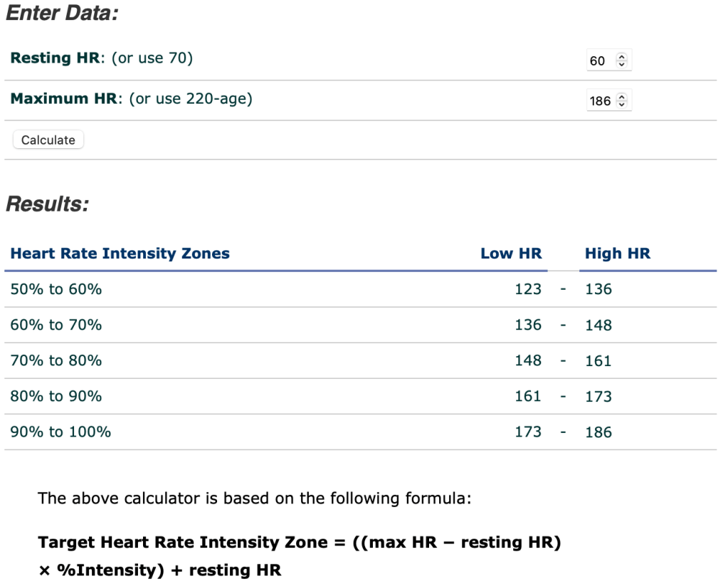This screenshot has width=728, height=584.
Task: Increase Resting HR with the up arrow
Action: 622,58
